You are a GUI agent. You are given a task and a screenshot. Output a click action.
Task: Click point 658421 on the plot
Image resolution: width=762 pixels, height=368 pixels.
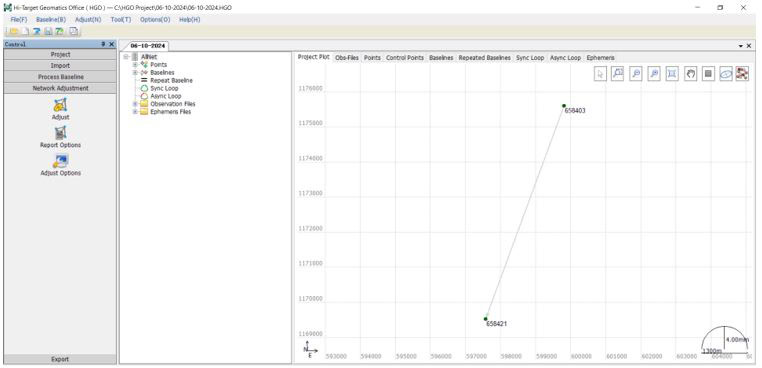tap(485, 319)
